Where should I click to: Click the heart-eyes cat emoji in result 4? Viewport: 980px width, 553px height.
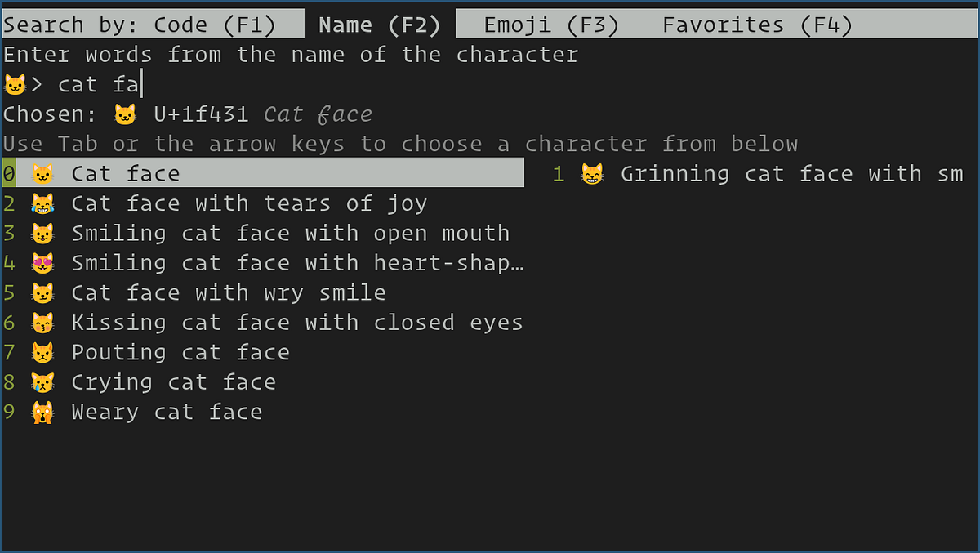point(42,262)
